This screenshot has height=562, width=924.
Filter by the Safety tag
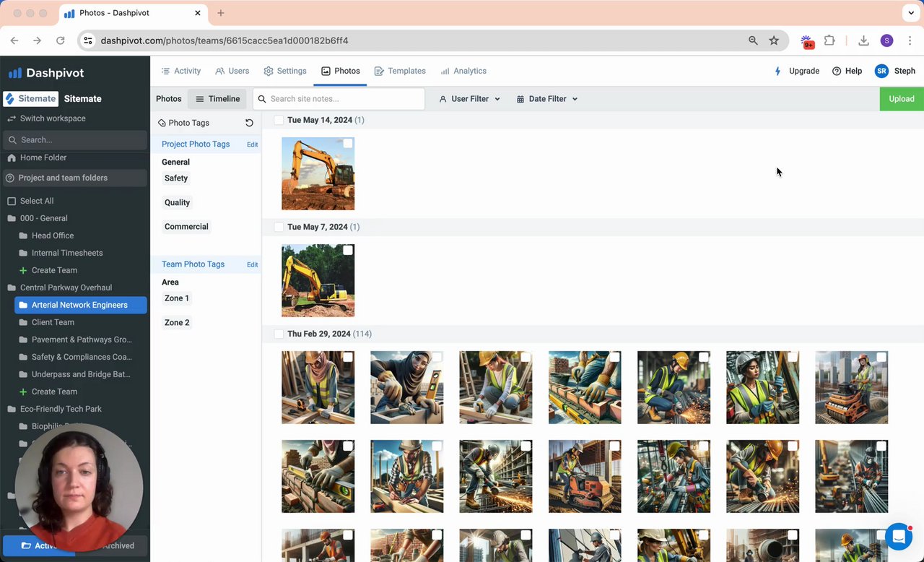176,178
